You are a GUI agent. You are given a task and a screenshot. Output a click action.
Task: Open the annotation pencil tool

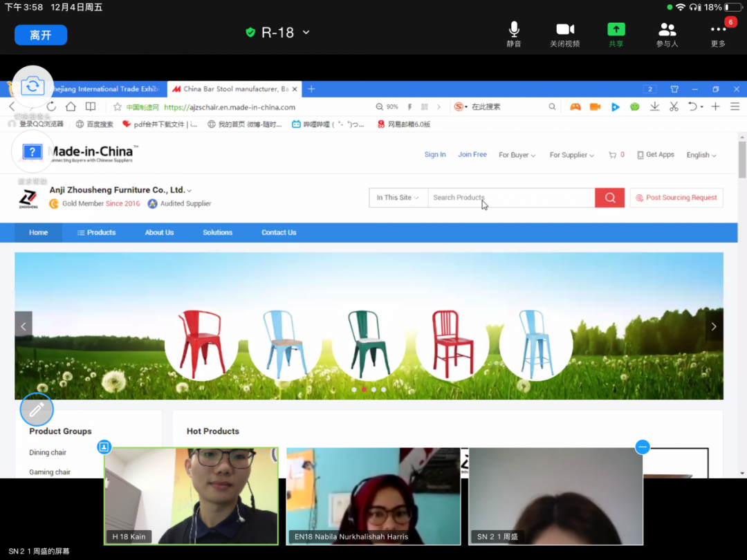coord(37,409)
